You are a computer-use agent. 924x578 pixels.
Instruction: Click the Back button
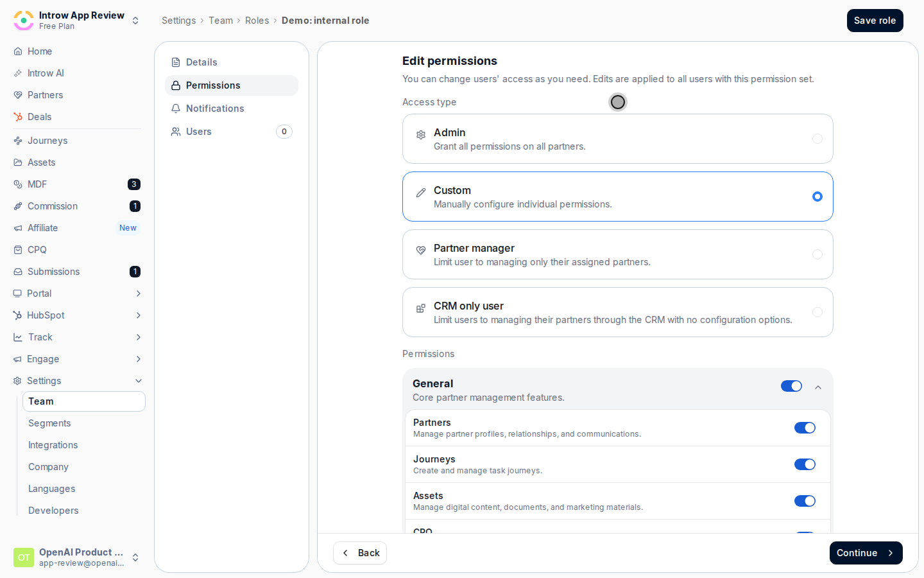360,553
